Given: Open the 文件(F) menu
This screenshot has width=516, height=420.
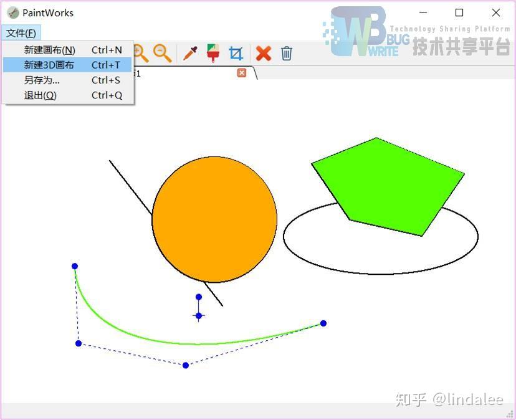Looking at the screenshot, I should (x=21, y=33).
